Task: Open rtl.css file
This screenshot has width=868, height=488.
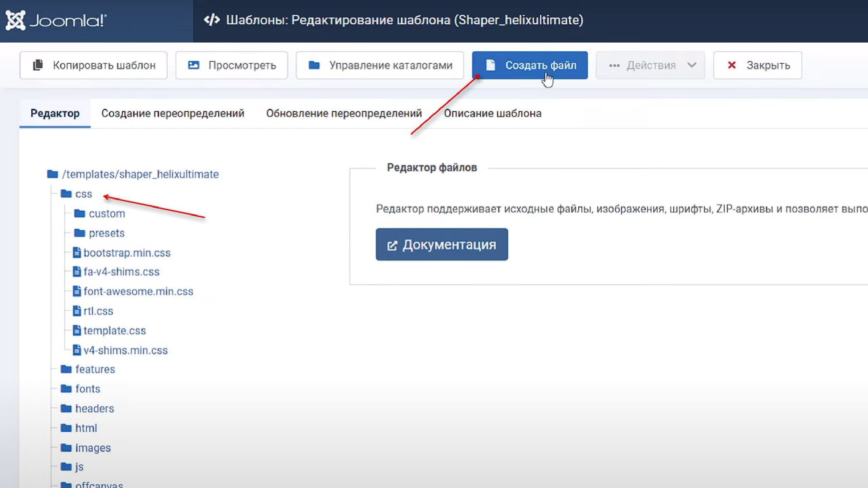Action: (x=98, y=311)
